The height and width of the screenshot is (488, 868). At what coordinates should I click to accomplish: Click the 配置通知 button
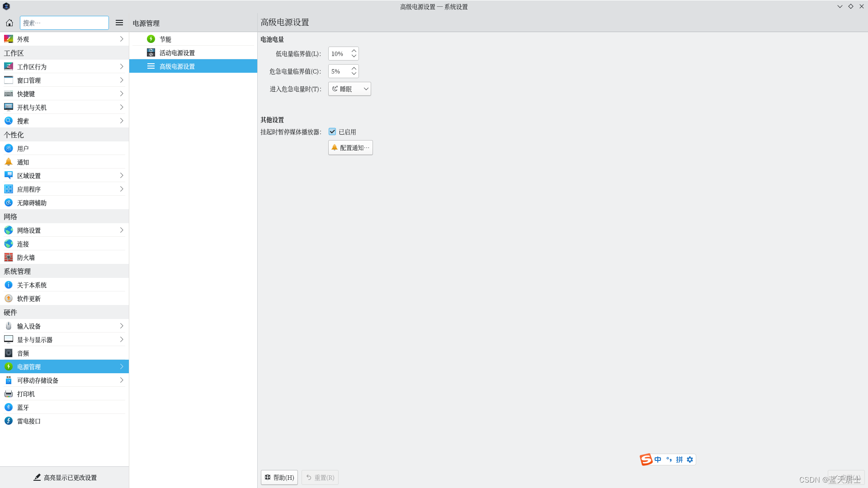350,148
